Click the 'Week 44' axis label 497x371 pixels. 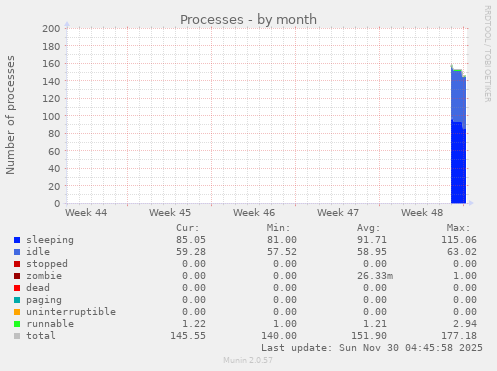[x=86, y=213]
